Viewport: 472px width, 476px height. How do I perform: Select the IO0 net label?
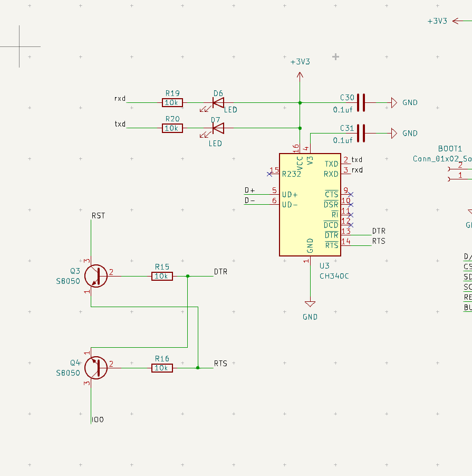[98, 420]
